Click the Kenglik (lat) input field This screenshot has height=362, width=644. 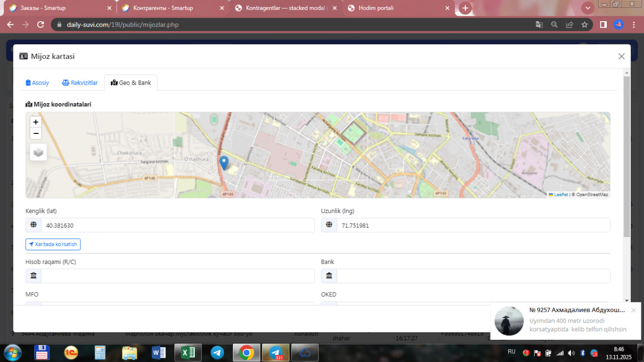177,226
